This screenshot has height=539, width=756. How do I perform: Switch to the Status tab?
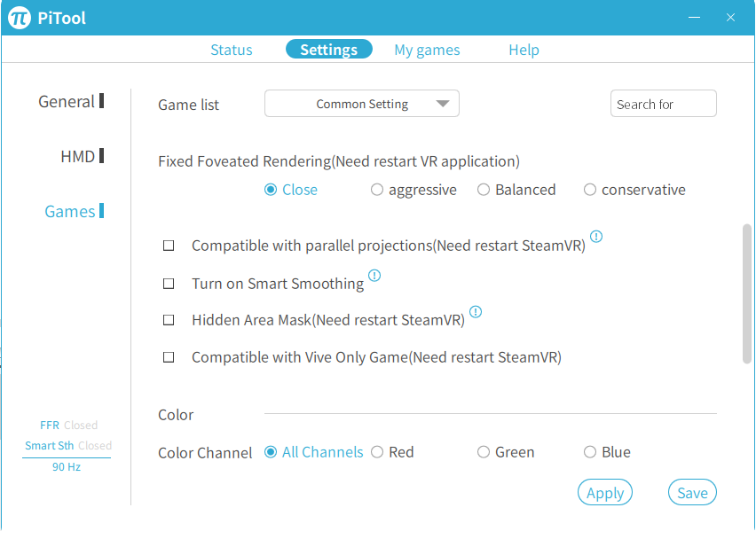(232, 50)
